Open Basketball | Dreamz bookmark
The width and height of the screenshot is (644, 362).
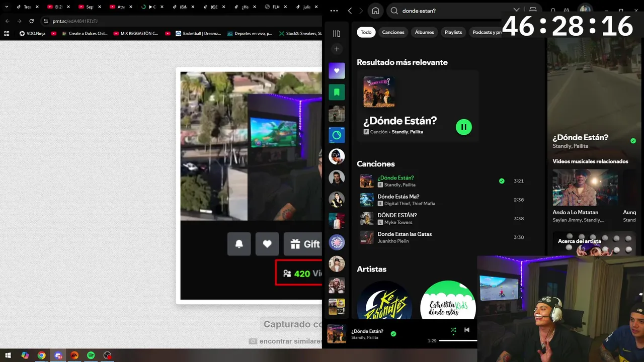tap(198, 34)
